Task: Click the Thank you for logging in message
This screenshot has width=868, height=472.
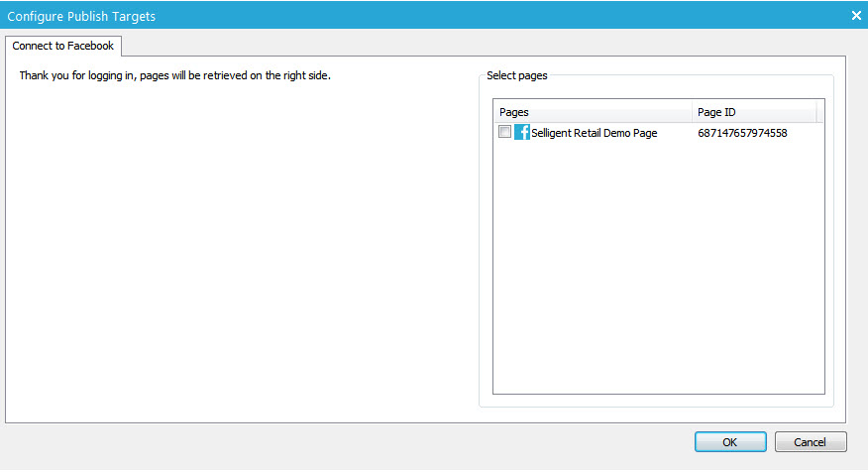Action: click(175, 75)
